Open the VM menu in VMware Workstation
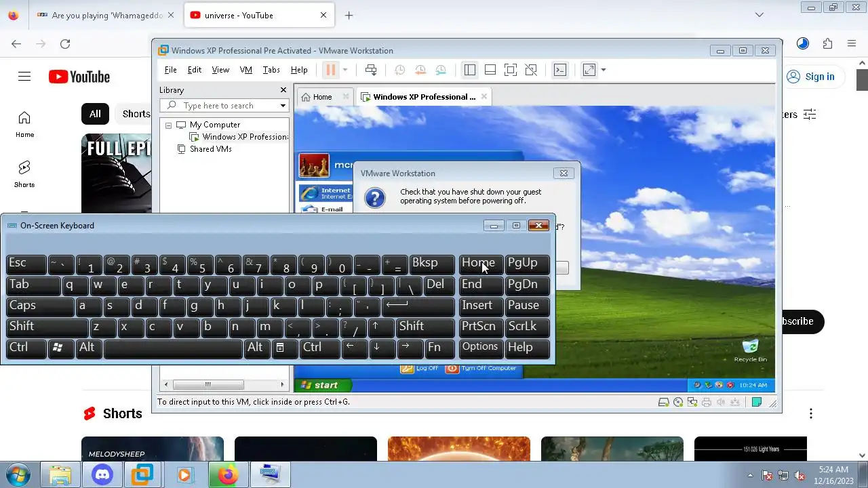Screen dimensions: 868x488 click(x=246, y=70)
